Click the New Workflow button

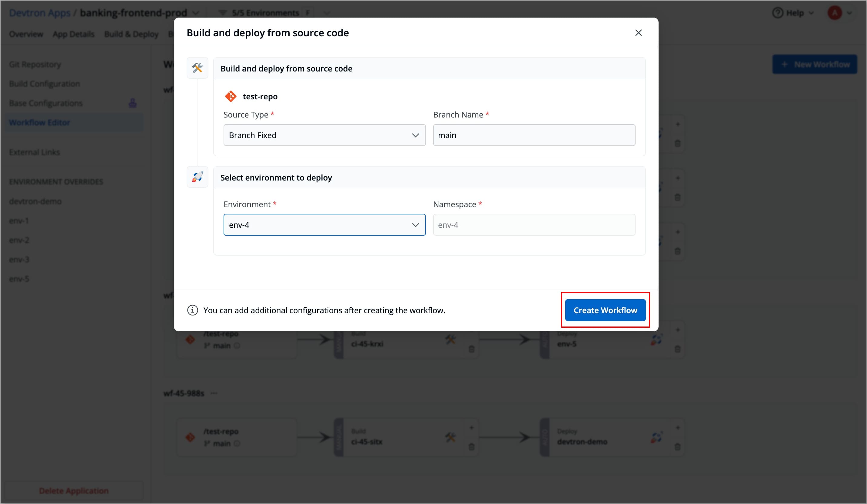815,64
